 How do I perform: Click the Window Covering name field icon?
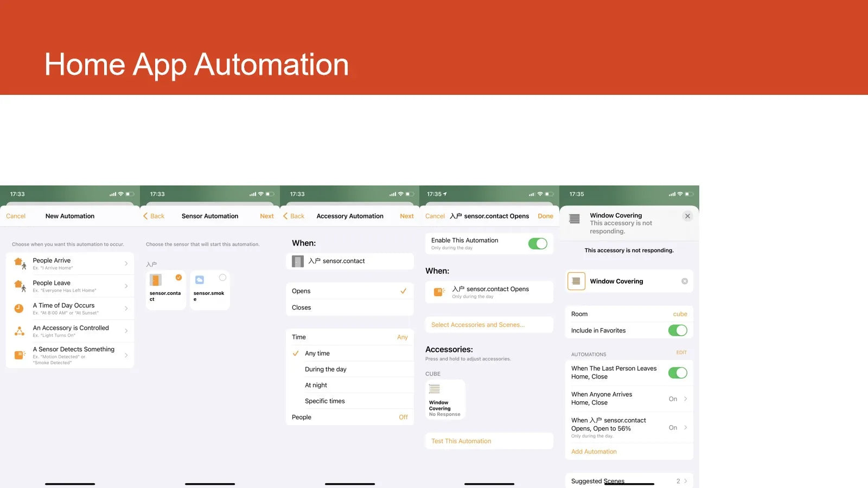(576, 281)
